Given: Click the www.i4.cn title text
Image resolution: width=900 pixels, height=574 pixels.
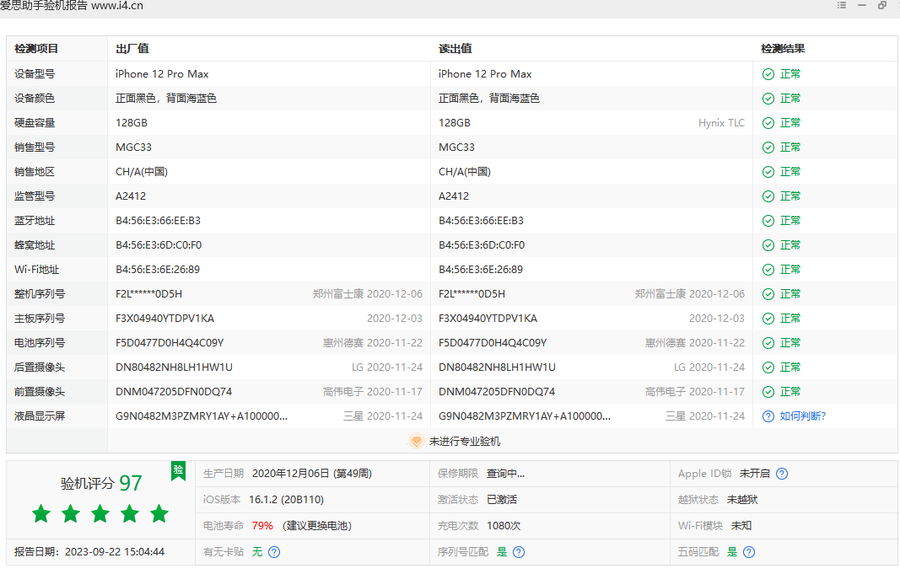Looking at the screenshot, I should (117, 6).
